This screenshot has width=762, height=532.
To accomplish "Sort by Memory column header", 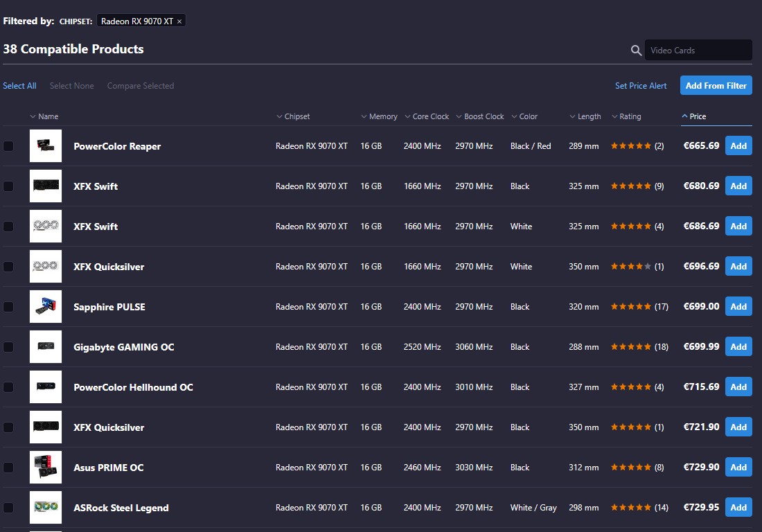I will [379, 116].
